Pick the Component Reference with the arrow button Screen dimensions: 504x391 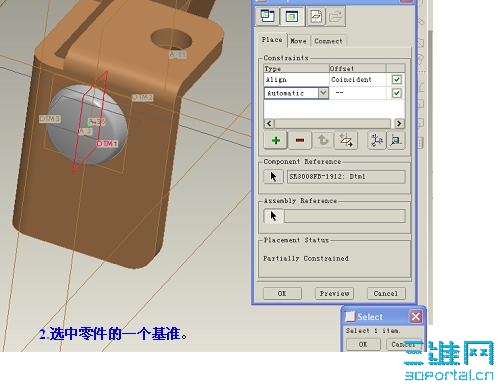[x=273, y=176]
